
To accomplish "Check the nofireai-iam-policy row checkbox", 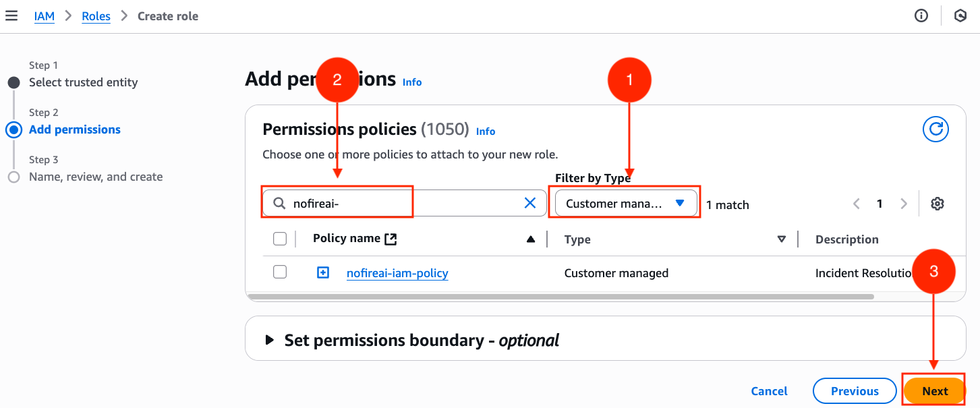I will click(280, 272).
